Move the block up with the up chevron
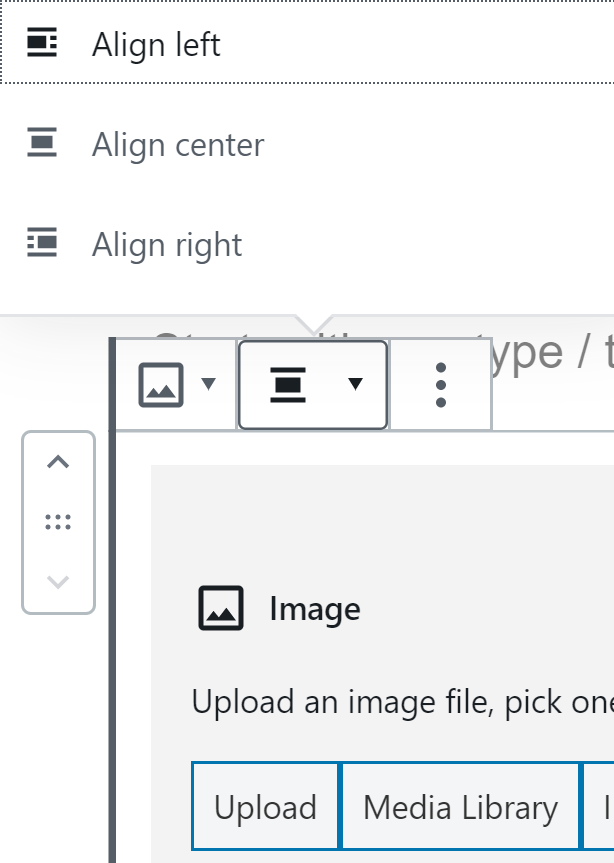614x863 pixels. 58,462
